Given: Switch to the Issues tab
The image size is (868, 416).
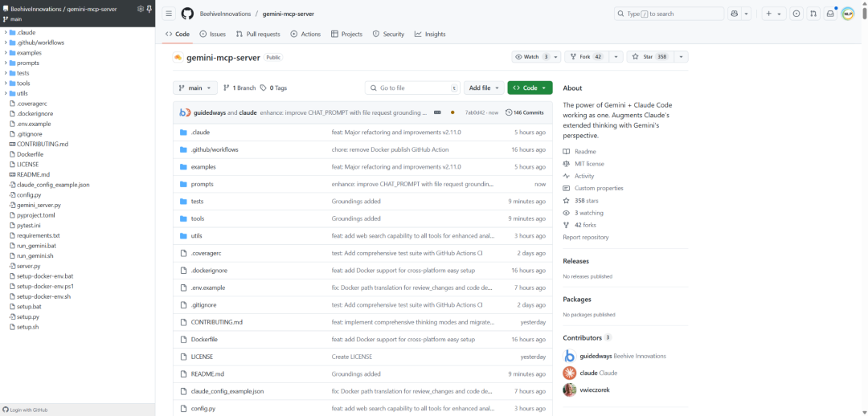Looking at the screenshot, I should [212, 35].
